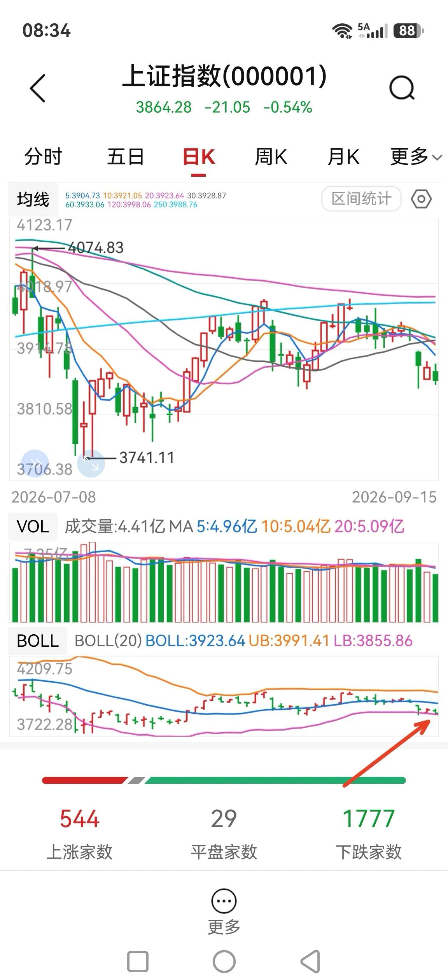The height and width of the screenshot is (980, 448).
Task: Tap the Android back triangle button
Action: [x=311, y=961]
